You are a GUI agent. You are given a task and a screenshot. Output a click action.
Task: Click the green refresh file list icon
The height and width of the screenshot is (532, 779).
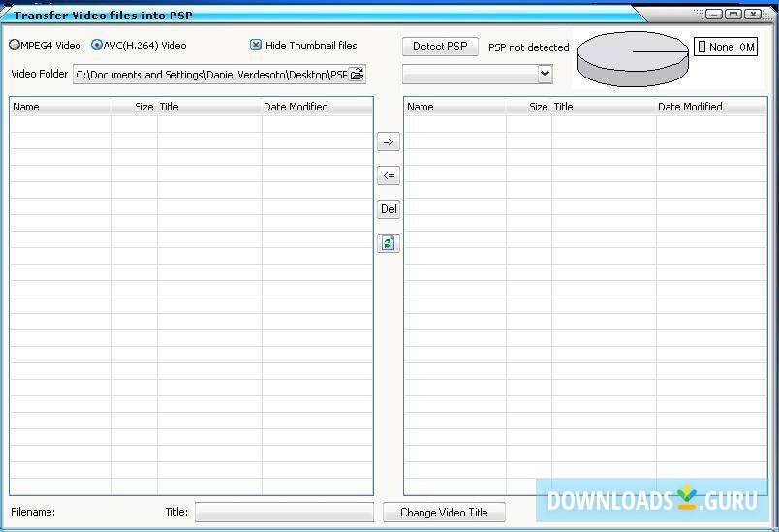click(389, 243)
